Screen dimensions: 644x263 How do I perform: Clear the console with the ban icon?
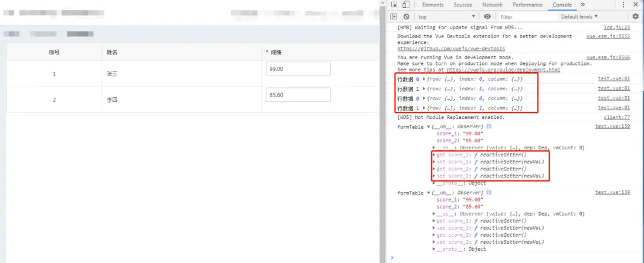click(x=406, y=17)
